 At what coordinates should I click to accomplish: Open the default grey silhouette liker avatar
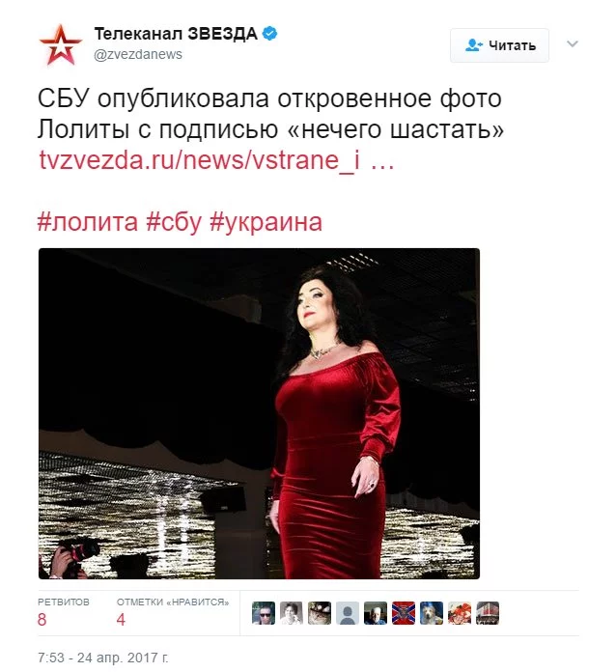(348, 613)
